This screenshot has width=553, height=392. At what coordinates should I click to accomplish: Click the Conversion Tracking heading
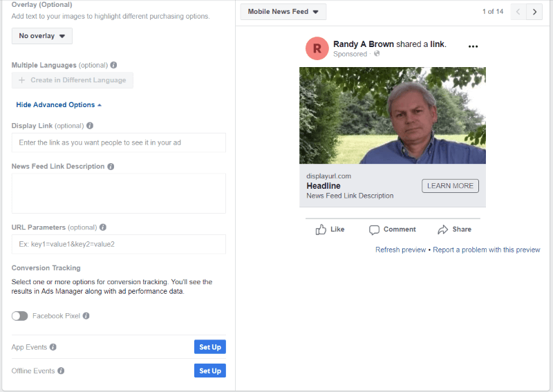coord(46,268)
